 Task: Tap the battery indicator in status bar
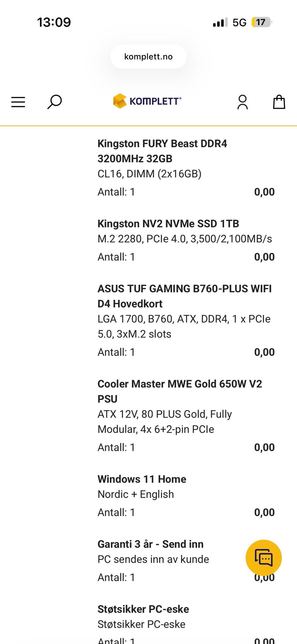pos(261,22)
